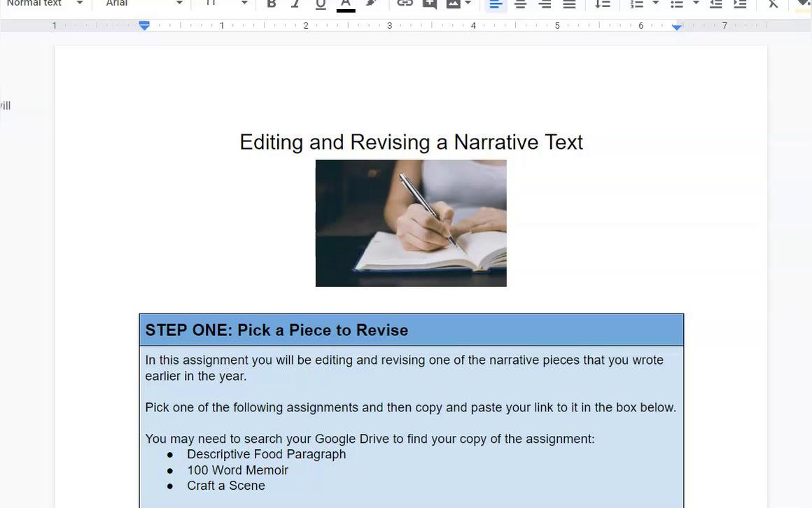Select the handwriting photo in the document
Viewport: 812px width, 508px height.
pos(411,223)
